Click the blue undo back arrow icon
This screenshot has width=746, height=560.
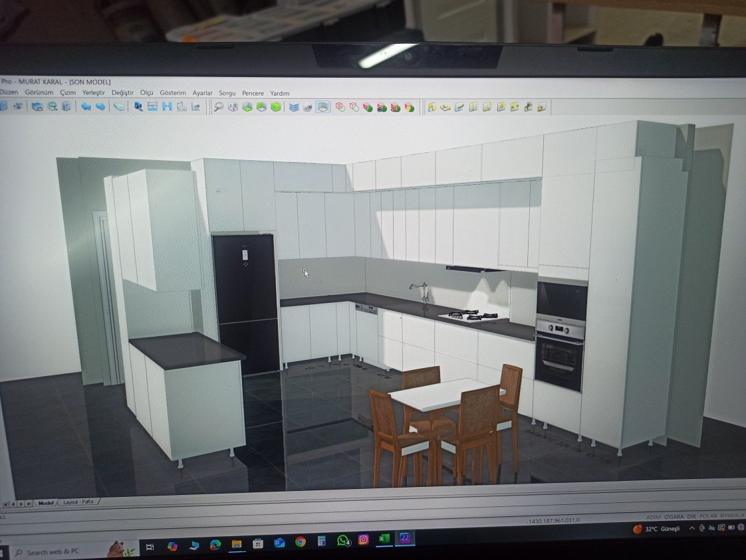[86, 106]
